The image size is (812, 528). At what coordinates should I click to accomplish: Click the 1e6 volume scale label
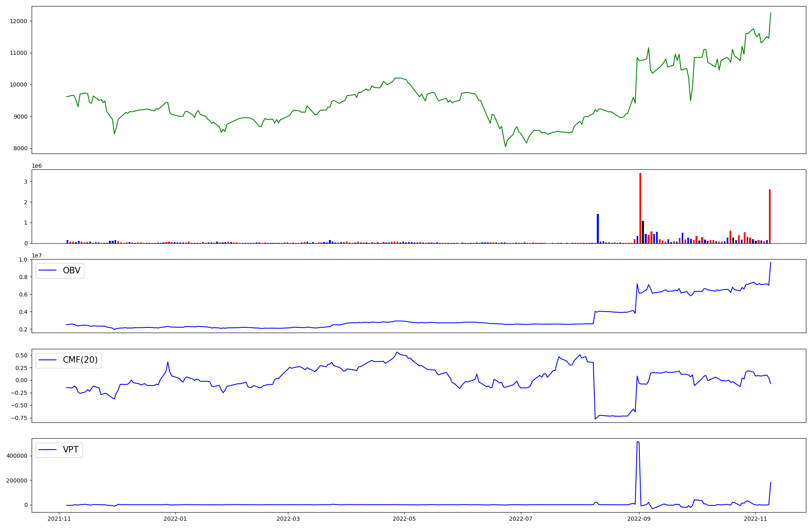coord(37,166)
